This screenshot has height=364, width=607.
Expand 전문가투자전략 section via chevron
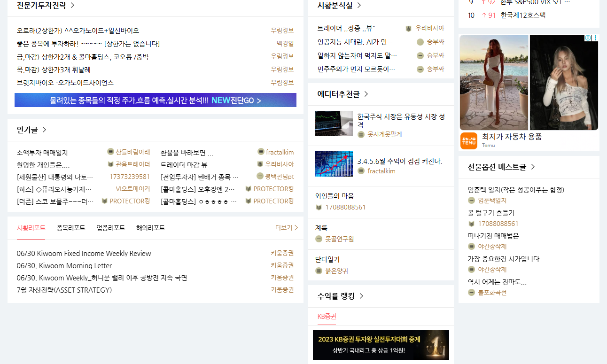[x=72, y=6]
